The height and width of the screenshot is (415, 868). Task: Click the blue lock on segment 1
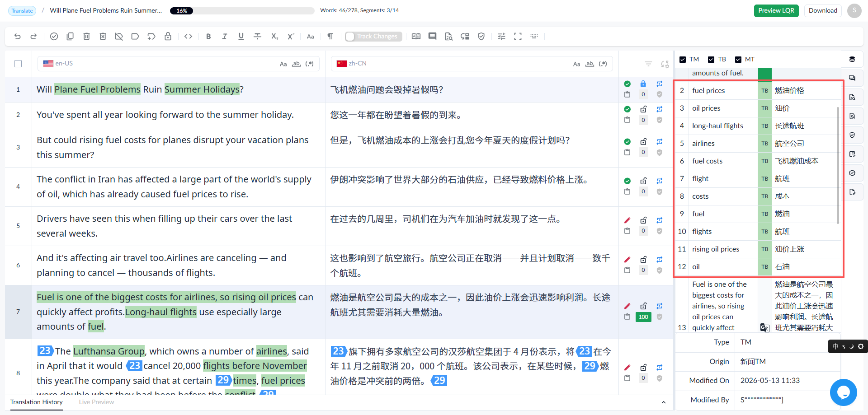pyautogui.click(x=643, y=84)
